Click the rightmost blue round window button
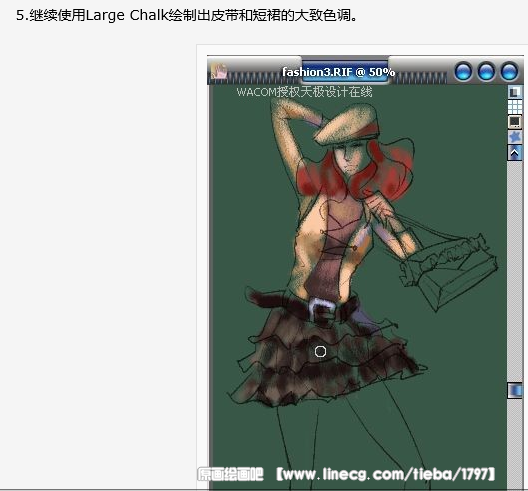Viewport: 528px width, 491px height. pos(509,71)
